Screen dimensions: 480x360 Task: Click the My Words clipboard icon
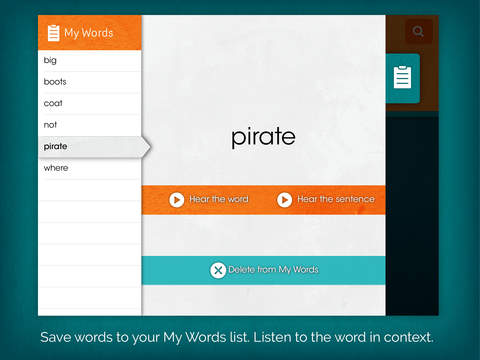[53, 33]
